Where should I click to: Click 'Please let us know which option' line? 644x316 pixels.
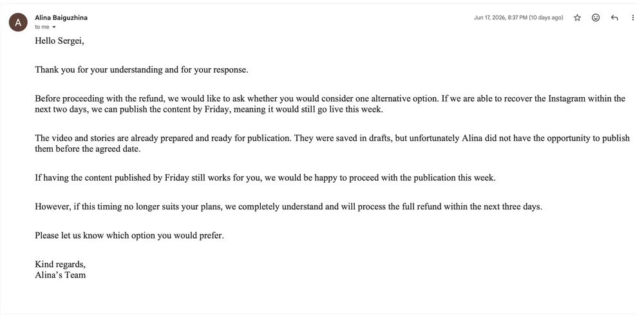point(129,236)
